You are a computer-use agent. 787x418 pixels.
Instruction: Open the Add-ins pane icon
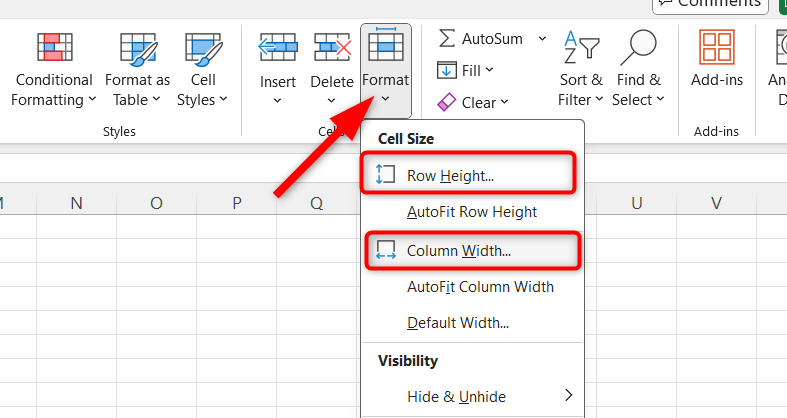click(716, 48)
